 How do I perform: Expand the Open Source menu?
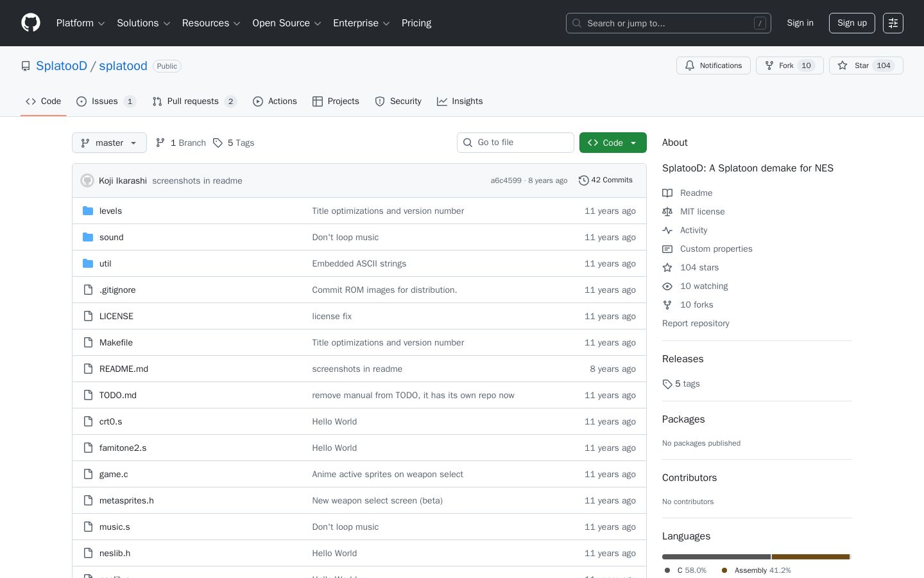287,23
